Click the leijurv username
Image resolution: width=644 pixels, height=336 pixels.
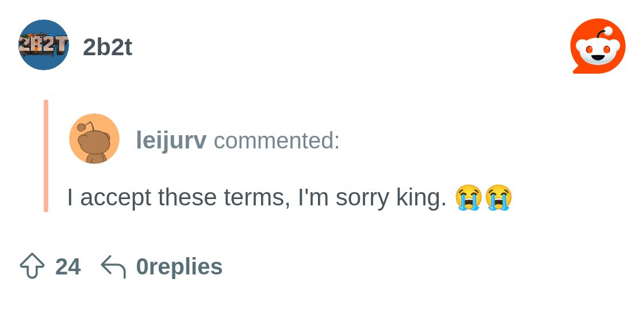point(171,140)
